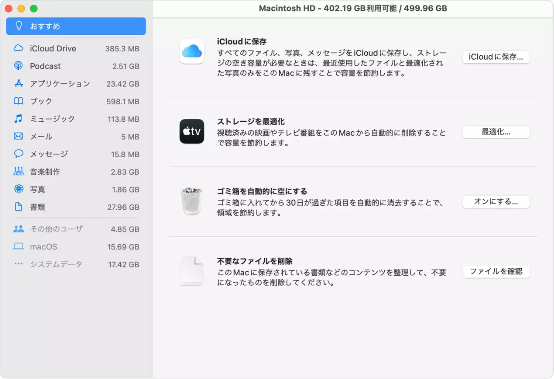The height and width of the screenshot is (379, 554).
Task: Select the 音楽制作 label
Action: (x=45, y=172)
